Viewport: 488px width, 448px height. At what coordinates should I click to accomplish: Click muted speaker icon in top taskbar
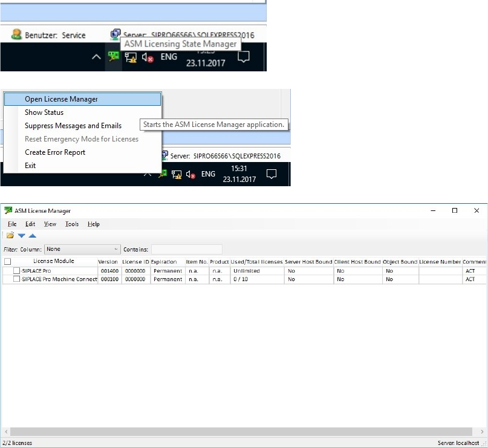pyautogui.click(x=148, y=57)
